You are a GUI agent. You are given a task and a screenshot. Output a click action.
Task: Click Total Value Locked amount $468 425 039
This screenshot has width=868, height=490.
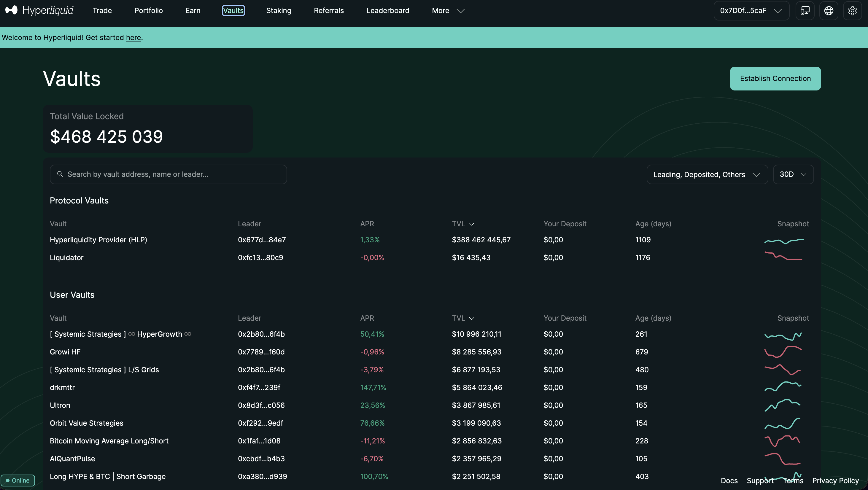tap(106, 136)
